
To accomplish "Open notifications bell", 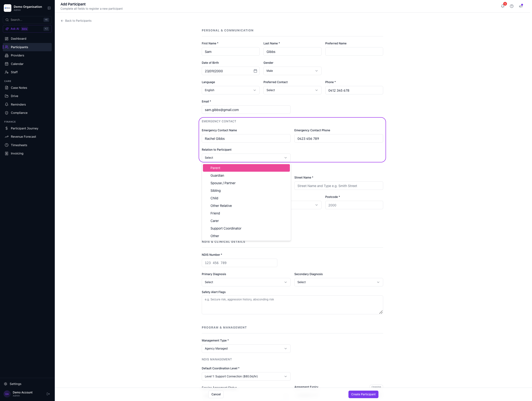I will click(503, 6).
